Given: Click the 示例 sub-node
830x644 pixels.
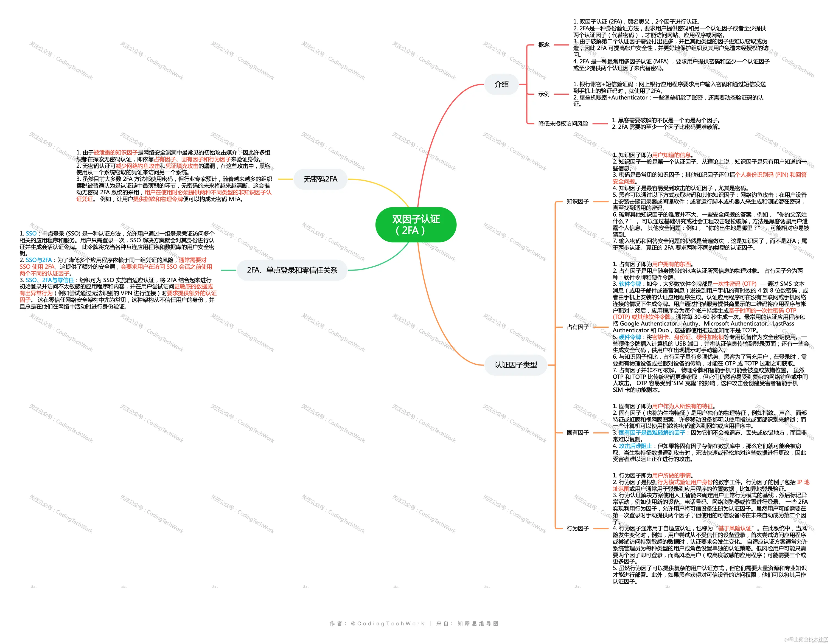Looking at the screenshot, I should [x=543, y=94].
